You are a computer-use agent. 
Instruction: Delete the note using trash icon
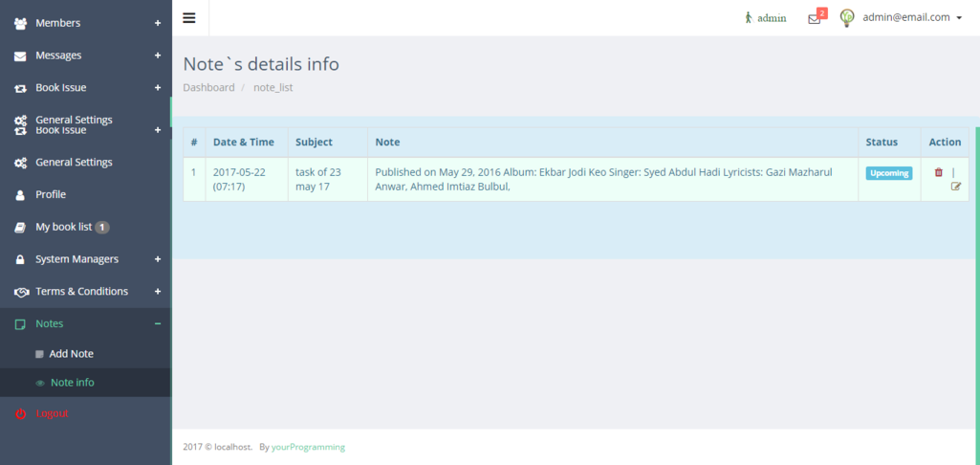938,172
